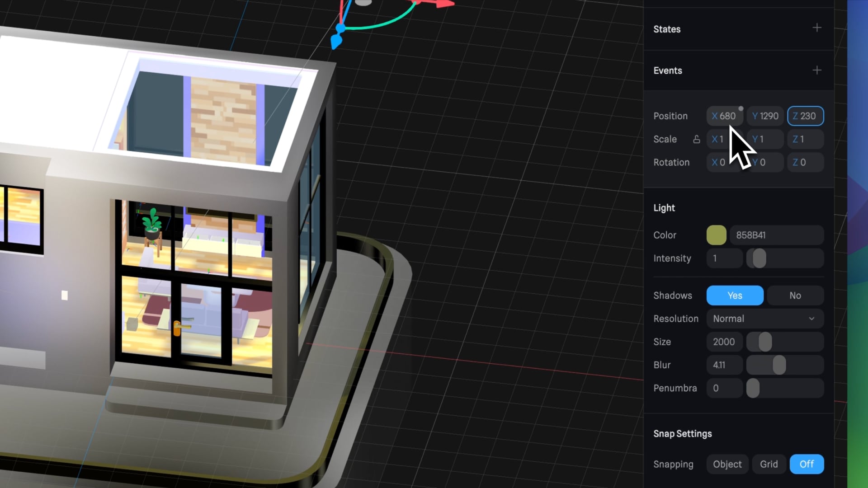Enable Grid snapping

(x=769, y=464)
